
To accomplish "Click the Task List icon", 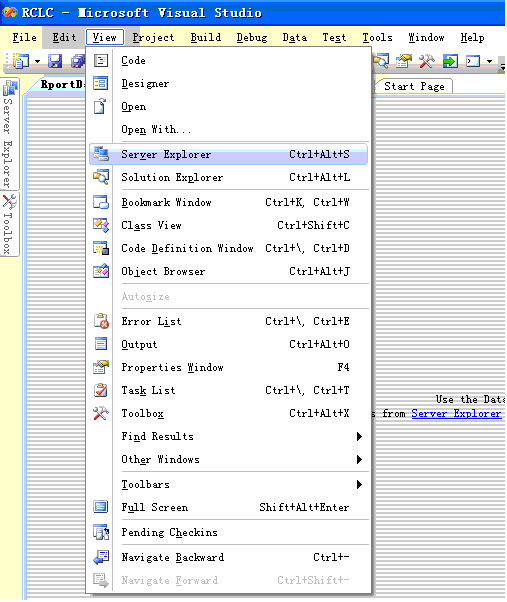I will click(x=101, y=390).
